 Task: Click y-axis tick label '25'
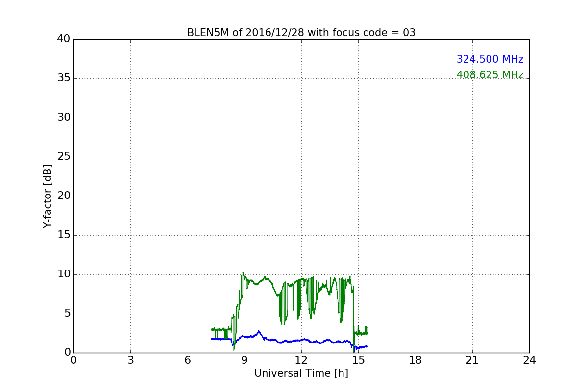64,157
